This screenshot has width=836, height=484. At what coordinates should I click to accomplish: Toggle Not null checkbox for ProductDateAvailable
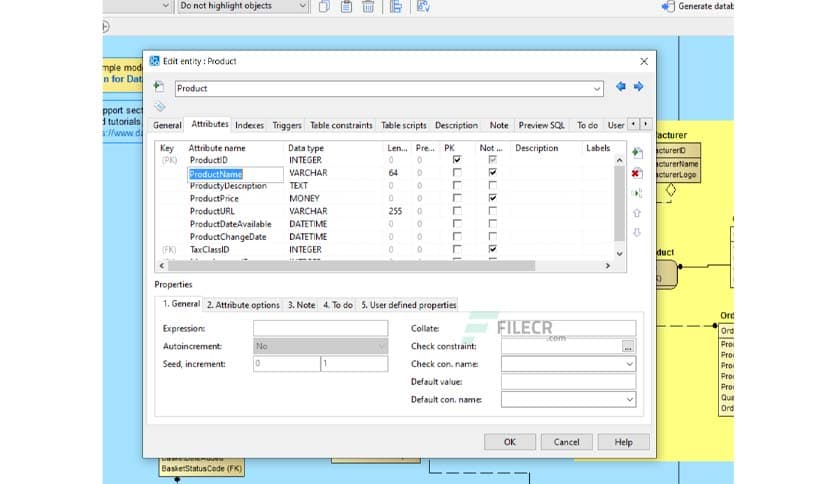(492, 223)
